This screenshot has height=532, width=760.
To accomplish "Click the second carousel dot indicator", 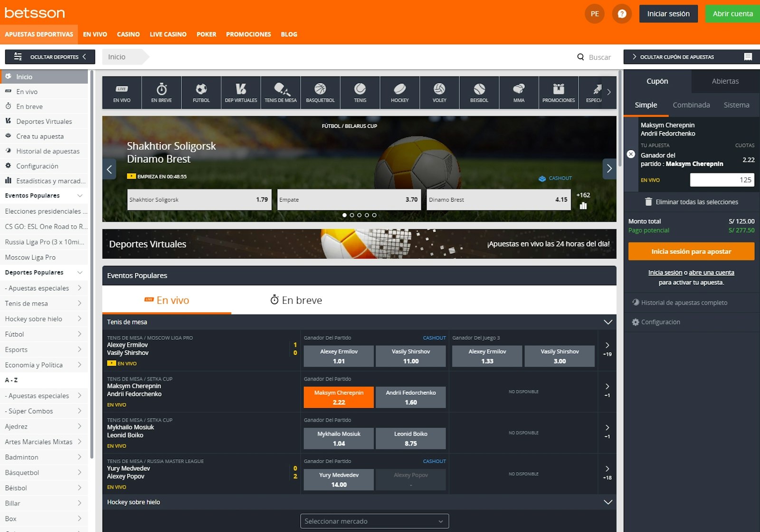I will tap(352, 215).
